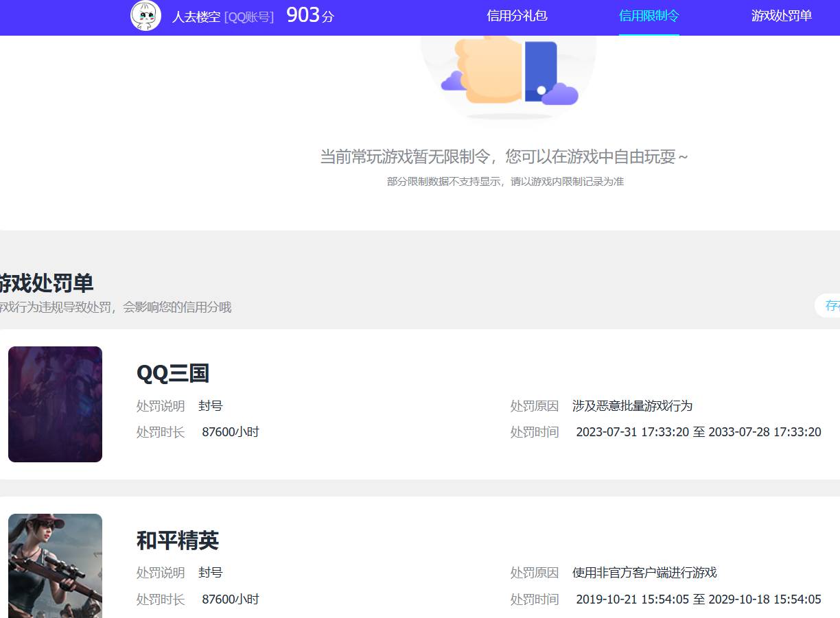The image size is (840, 618).
Task: Click 和平精英 处罚时间 label
Action: (535, 599)
